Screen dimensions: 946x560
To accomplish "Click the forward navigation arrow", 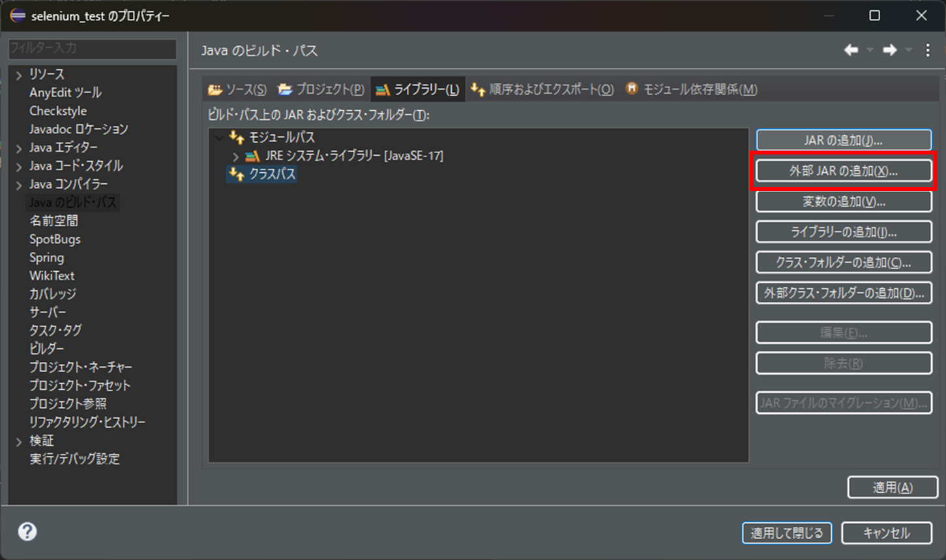I will [891, 50].
